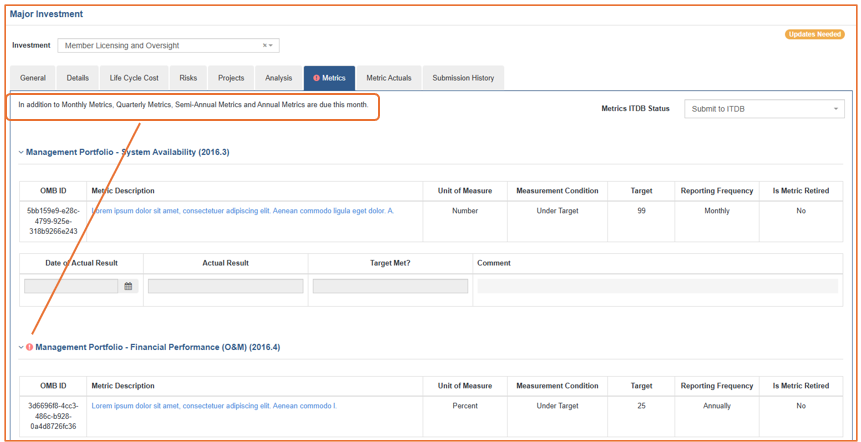Select the Metrics tab
The image size is (861, 442).
point(329,78)
